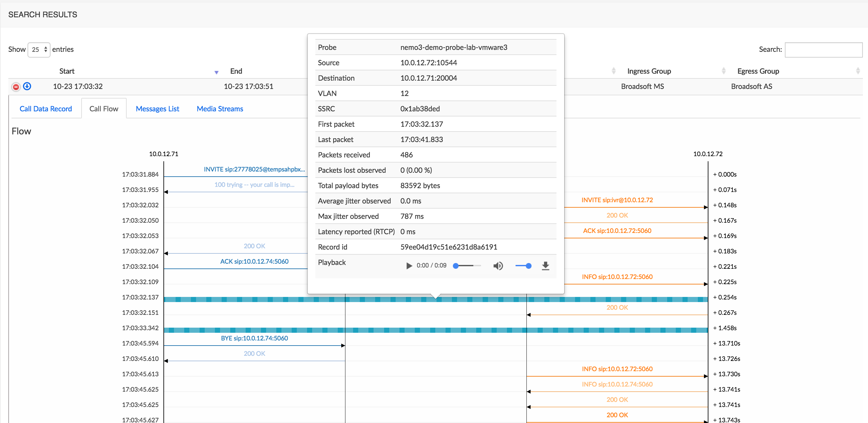Select the Source address 10.0.12.72:10544
The height and width of the screenshot is (423, 868).
coord(428,63)
